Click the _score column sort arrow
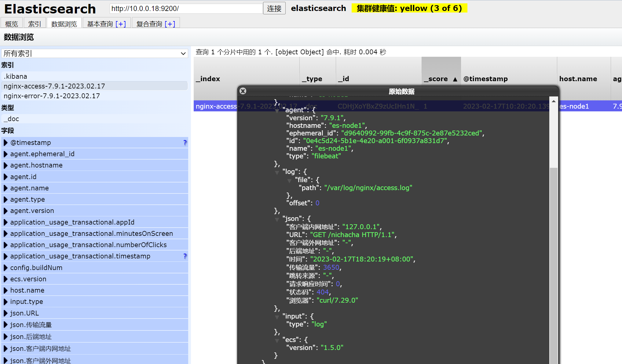The image size is (622, 364). coord(455,79)
